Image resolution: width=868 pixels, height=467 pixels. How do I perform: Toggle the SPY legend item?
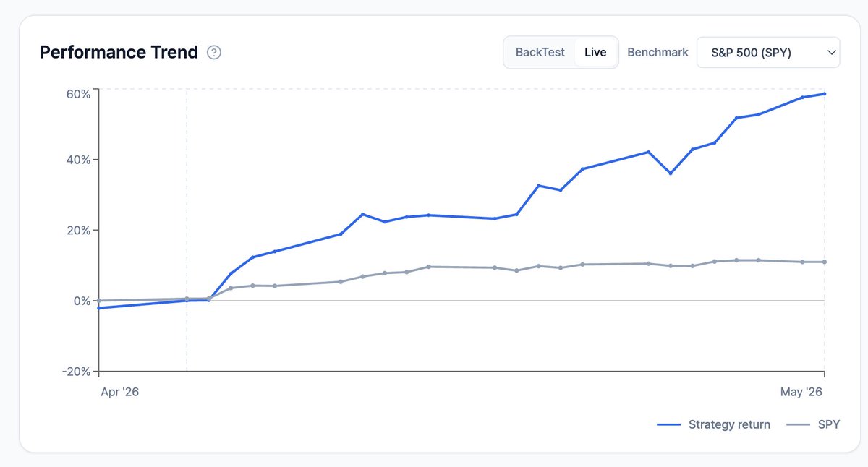[813, 424]
